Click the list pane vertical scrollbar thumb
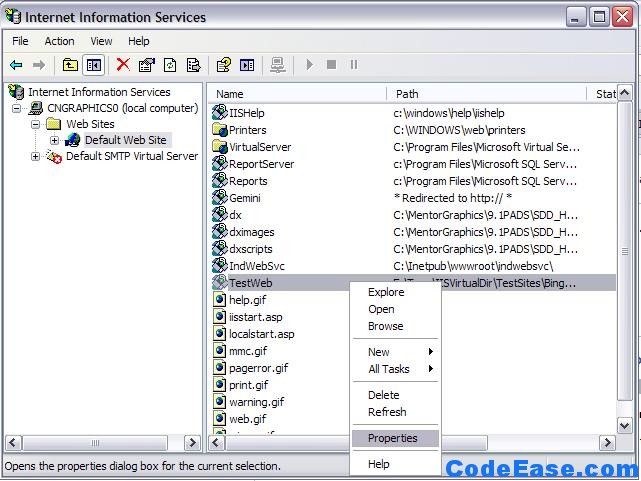This screenshot has width=641, height=481. (624, 251)
